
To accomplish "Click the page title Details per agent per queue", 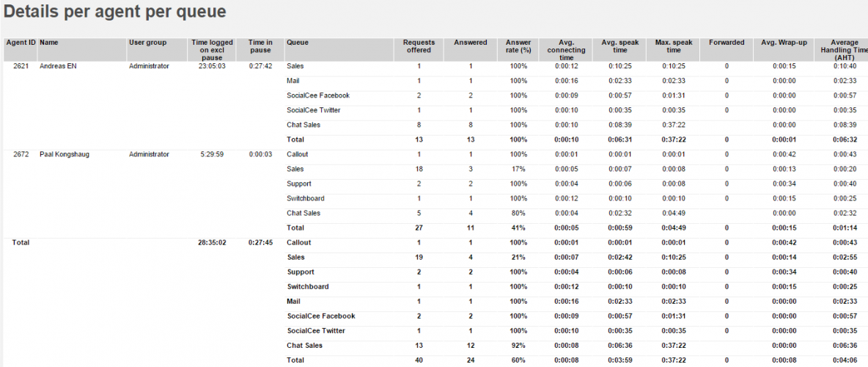I will (115, 12).
